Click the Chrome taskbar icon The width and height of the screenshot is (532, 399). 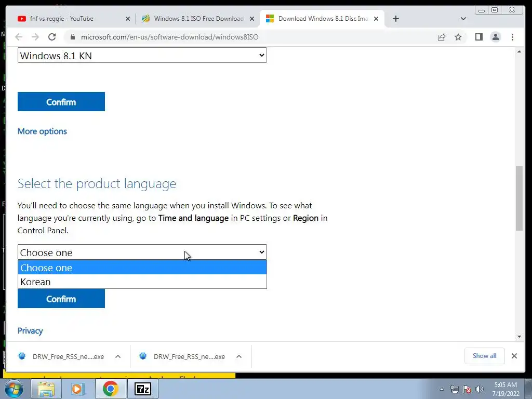point(110,389)
